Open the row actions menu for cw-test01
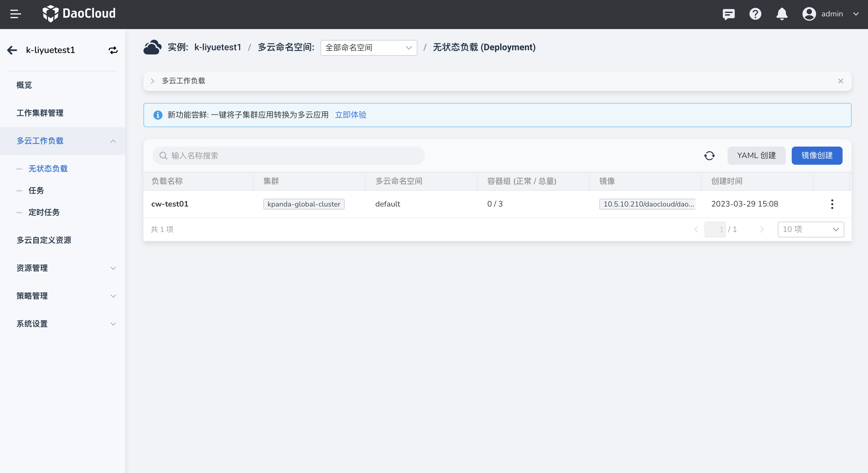 tap(832, 204)
